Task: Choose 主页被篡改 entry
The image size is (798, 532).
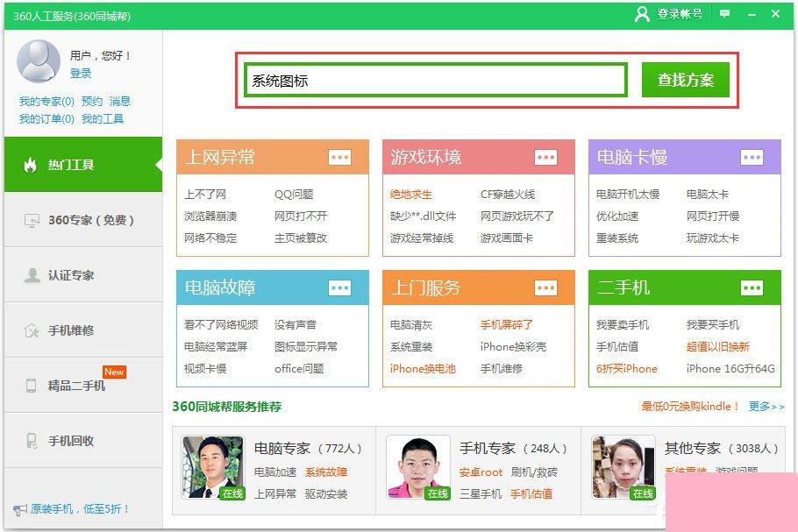Action: 301,238
